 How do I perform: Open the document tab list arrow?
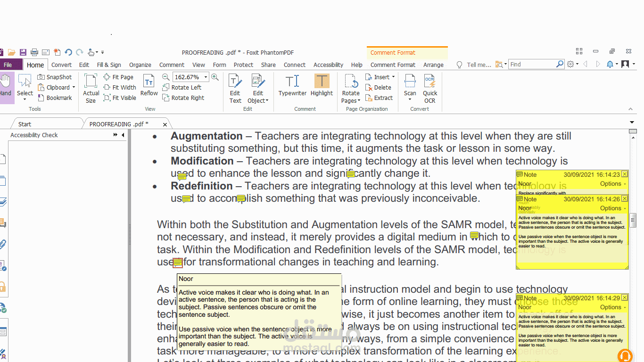pos(632,123)
